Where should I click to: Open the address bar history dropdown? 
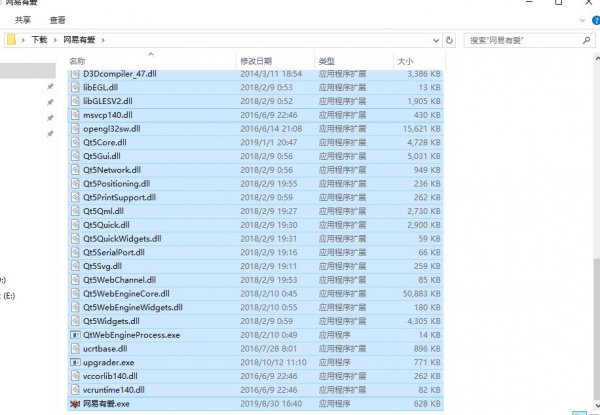(436, 40)
